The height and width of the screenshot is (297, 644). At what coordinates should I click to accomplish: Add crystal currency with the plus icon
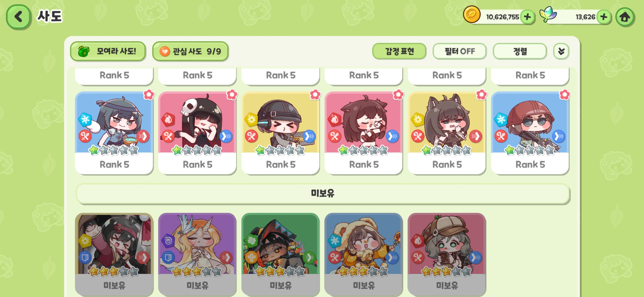604,17
